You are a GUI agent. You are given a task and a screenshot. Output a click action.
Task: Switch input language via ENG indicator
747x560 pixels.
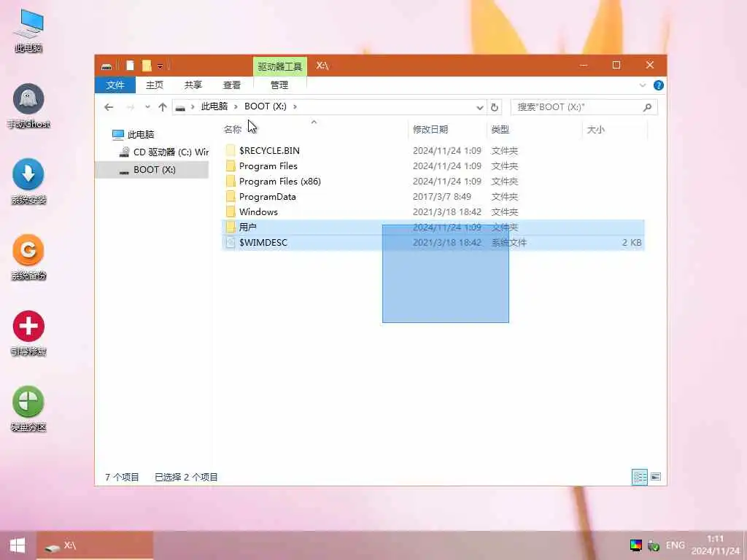(x=675, y=545)
